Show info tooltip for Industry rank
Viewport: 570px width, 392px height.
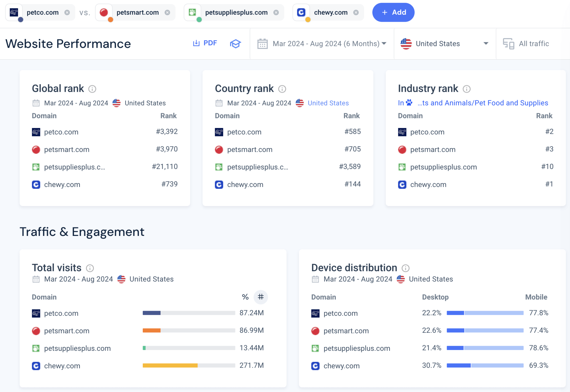467,89
